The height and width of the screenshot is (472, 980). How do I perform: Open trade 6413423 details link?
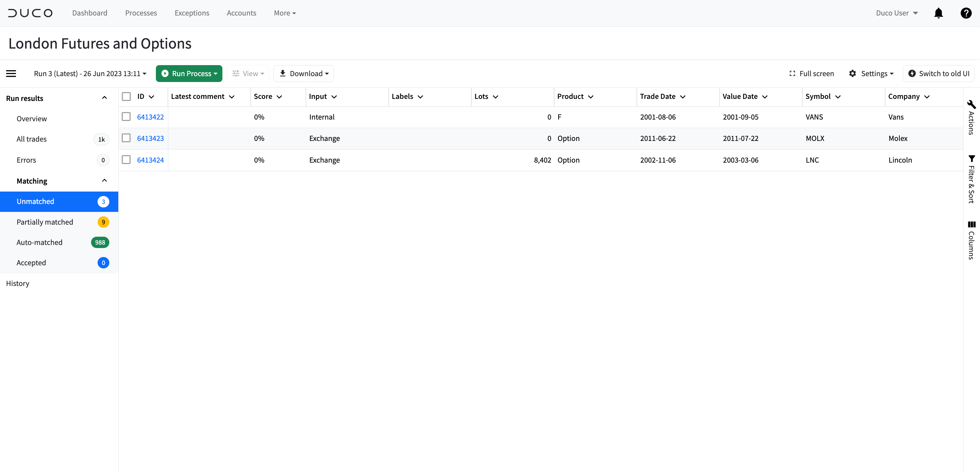[150, 138]
